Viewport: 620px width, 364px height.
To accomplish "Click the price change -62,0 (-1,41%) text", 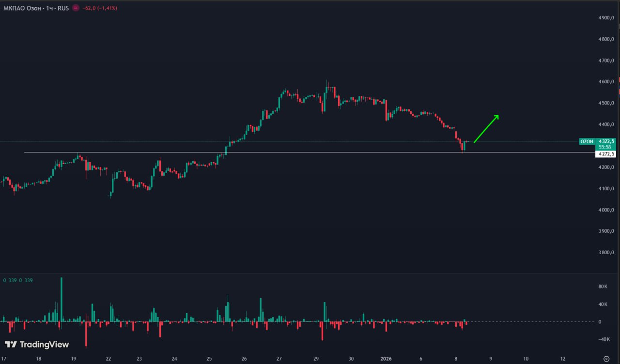I will coord(100,8).
